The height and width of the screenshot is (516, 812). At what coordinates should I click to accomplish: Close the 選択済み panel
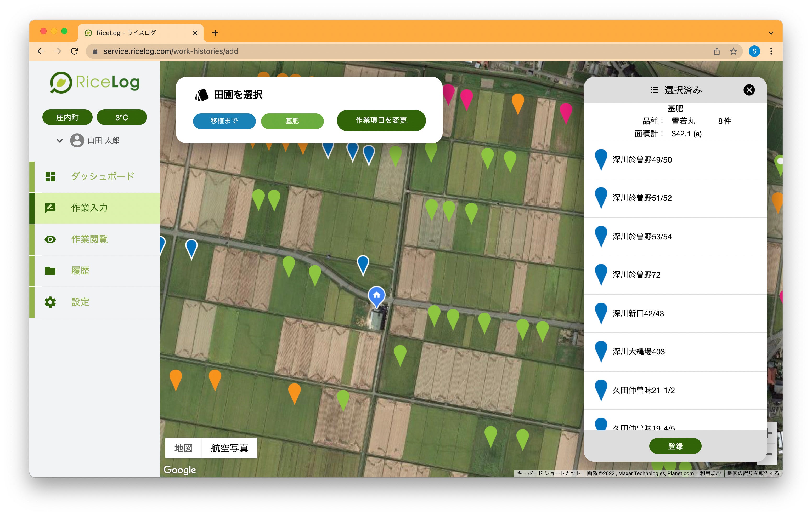(x=749, y=90)
